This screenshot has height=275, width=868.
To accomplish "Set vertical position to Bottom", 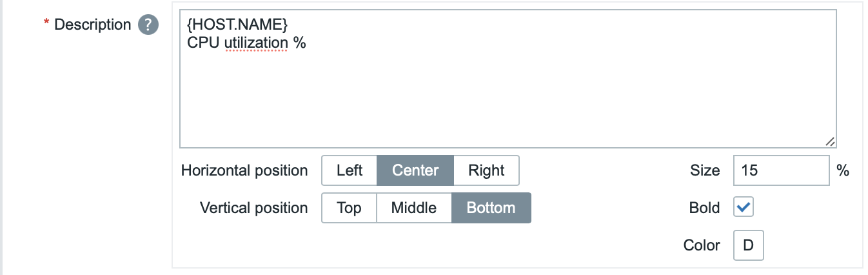I will click(x=491, y=208).
